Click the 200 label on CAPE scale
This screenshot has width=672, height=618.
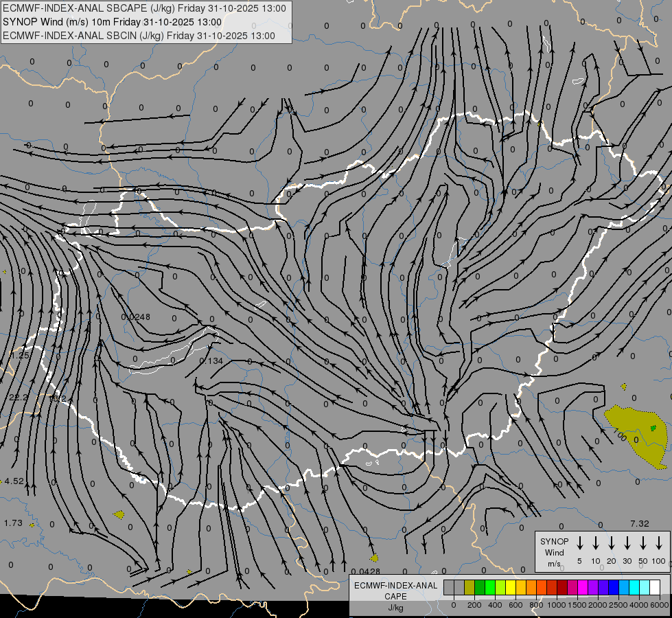click(474, 605)
